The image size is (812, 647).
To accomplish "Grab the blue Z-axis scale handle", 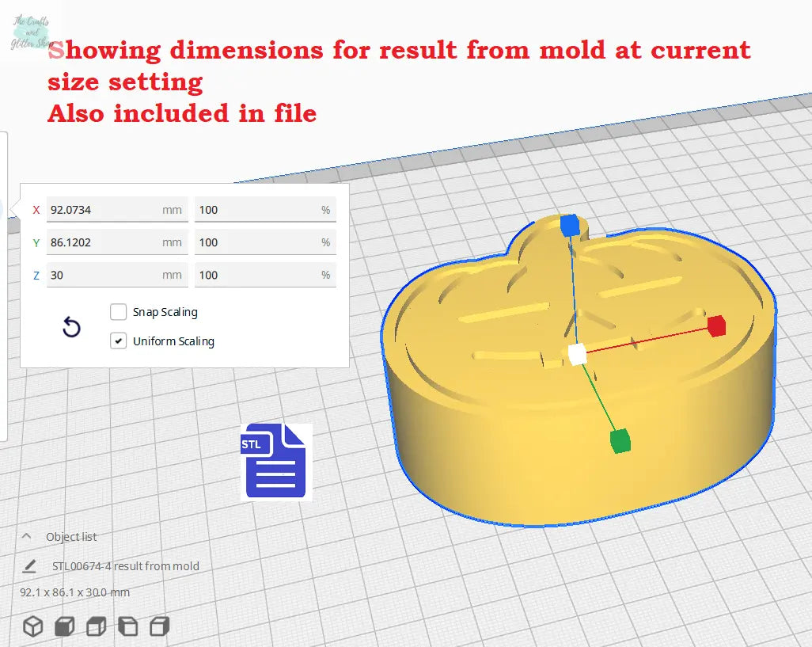I will 569,226.
